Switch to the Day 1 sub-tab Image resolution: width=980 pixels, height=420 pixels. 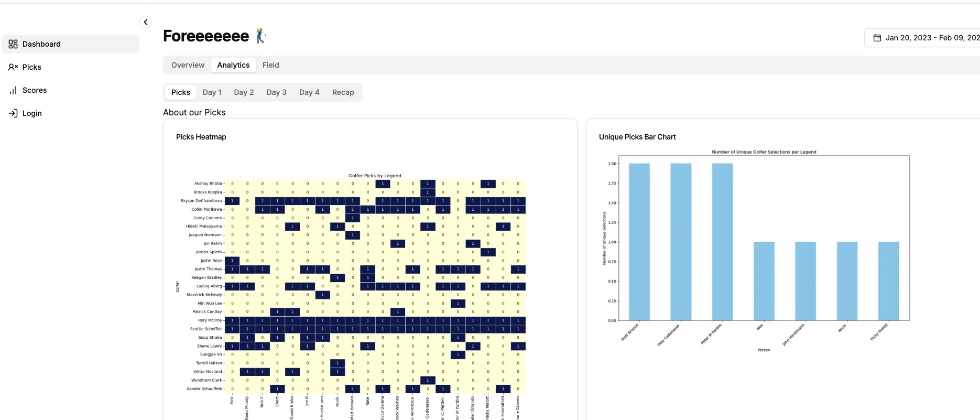[212, 92]
